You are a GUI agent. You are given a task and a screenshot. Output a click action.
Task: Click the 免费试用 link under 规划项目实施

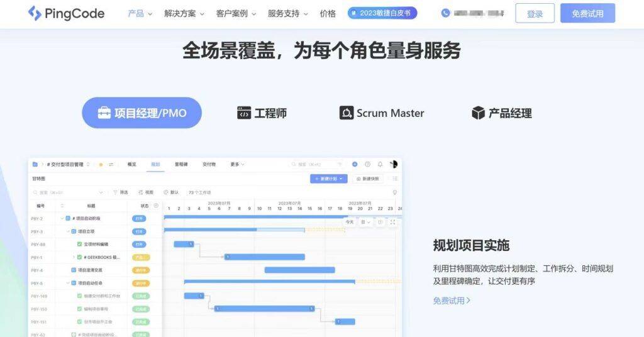452,301
